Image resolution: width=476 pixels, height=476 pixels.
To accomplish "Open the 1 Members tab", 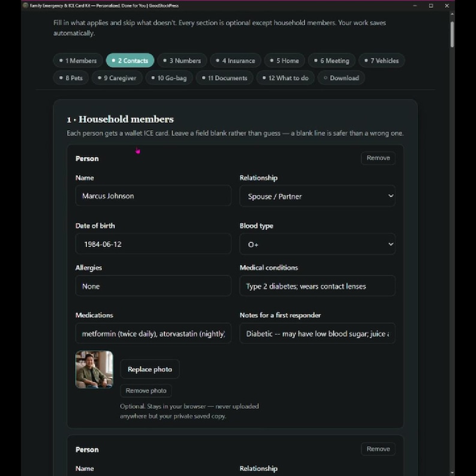I will (78, 61).
